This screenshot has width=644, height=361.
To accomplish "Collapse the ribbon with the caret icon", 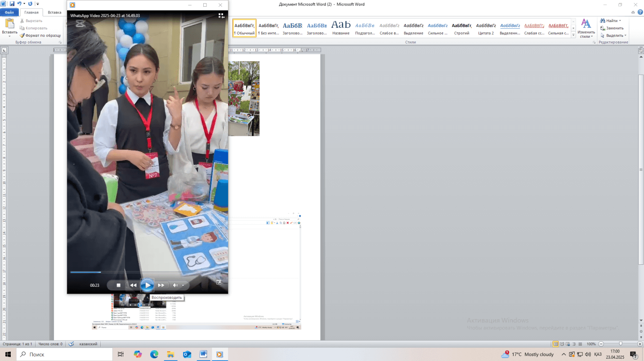I will [634, 13].
